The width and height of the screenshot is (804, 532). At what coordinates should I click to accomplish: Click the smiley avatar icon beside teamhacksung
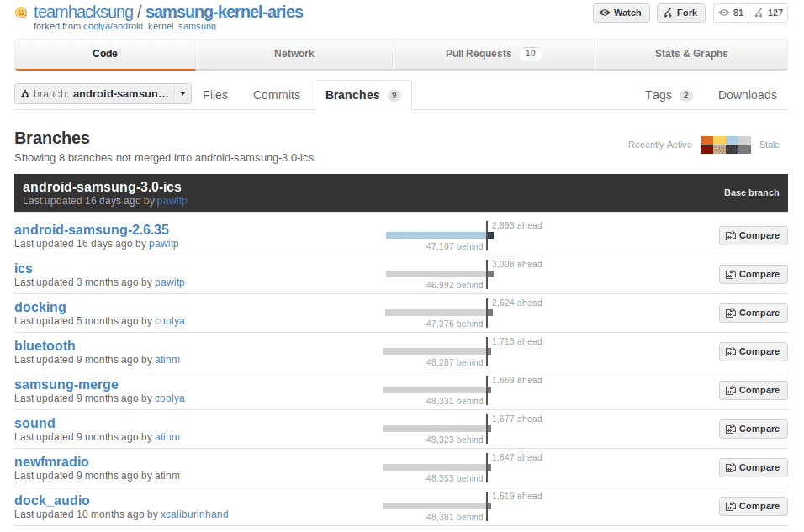21,13
